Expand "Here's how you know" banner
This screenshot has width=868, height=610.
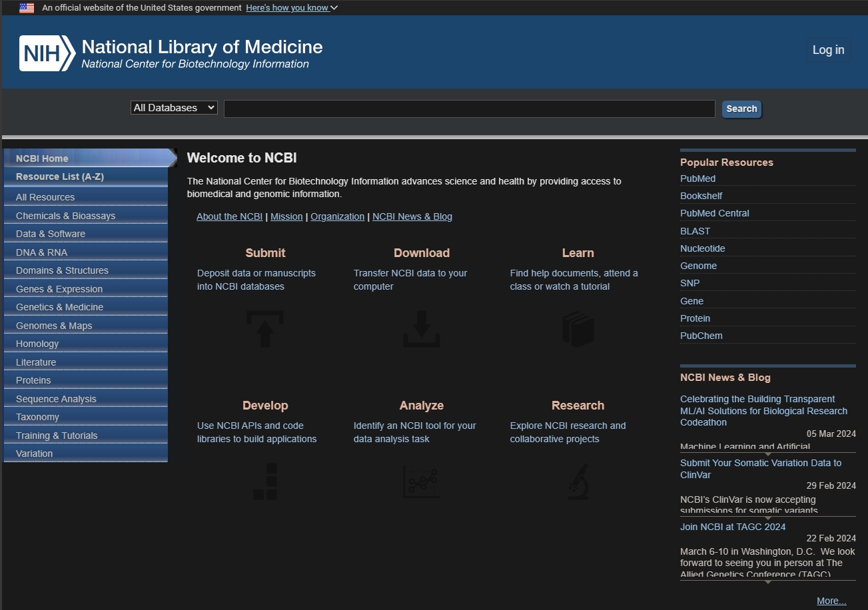[x=292, y=8]
